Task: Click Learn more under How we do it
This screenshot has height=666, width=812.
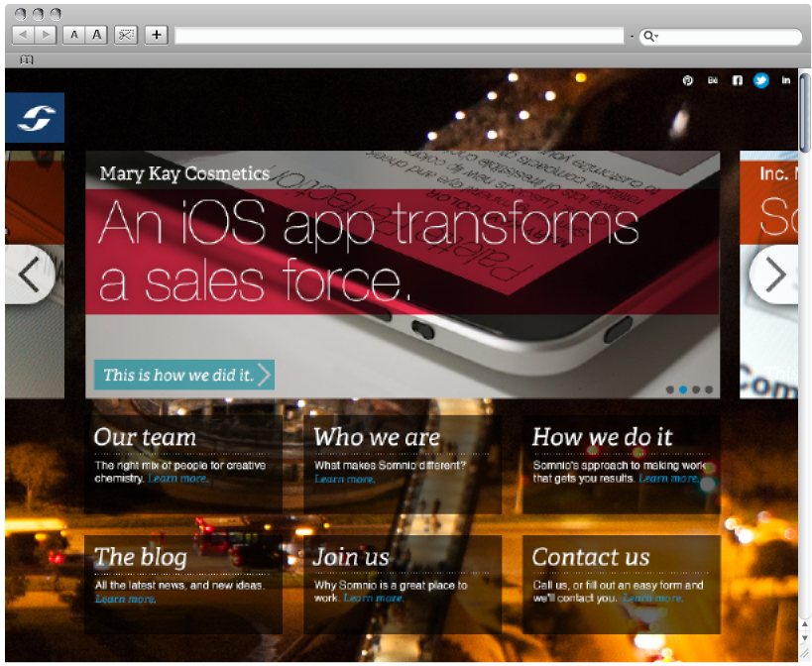Action: (668, 478)
